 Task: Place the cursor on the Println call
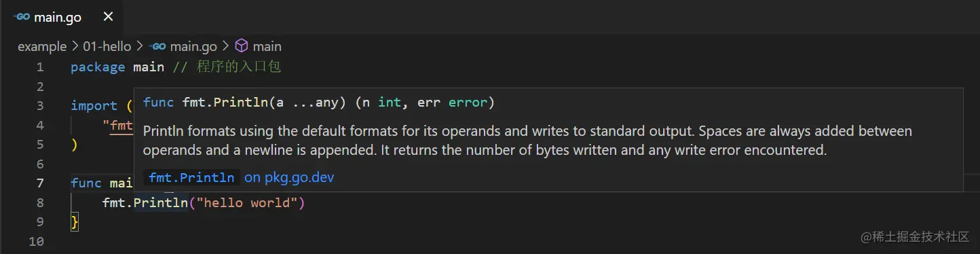click(x=160, y=202)
